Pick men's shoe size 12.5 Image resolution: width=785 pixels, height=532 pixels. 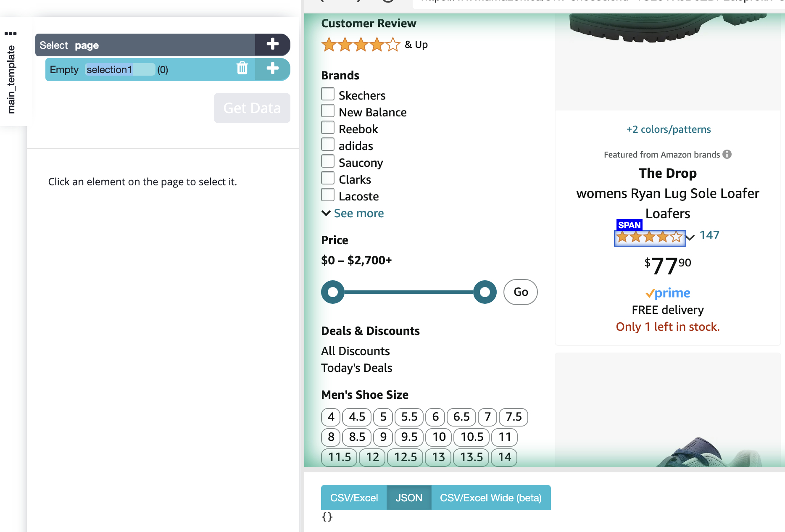pos(405,457)
